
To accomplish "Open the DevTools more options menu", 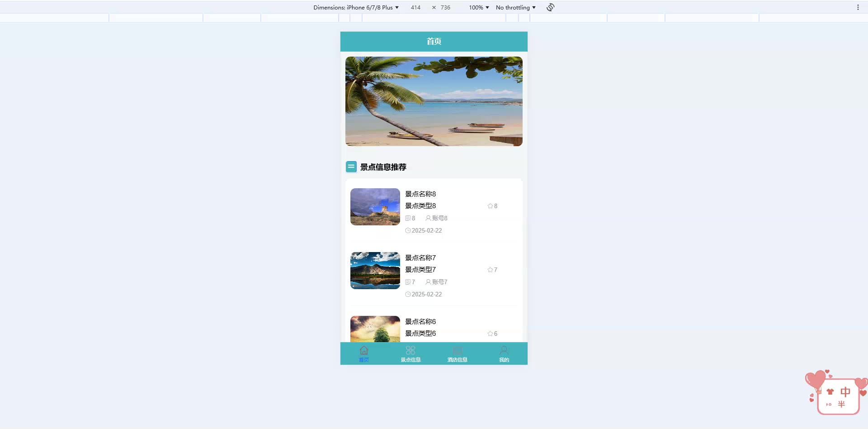I will click(x=858, y=7).
